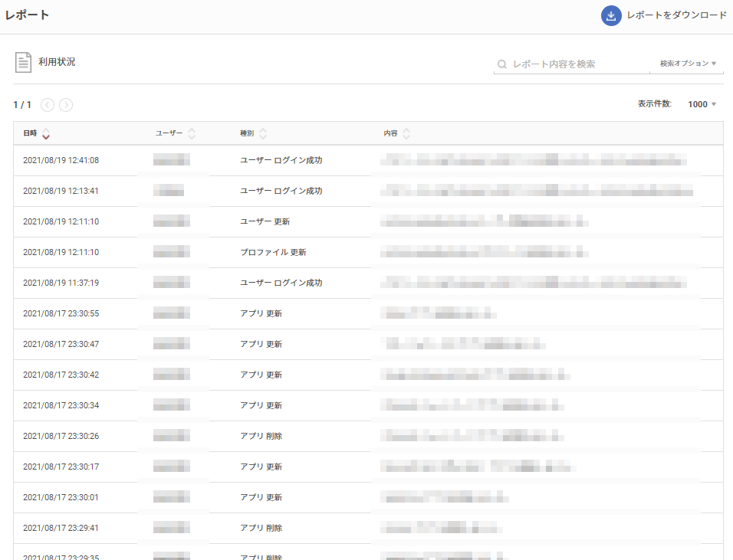Click the magnifier icon in the search box
Viewport: 733px width, 560px height.
502,64
